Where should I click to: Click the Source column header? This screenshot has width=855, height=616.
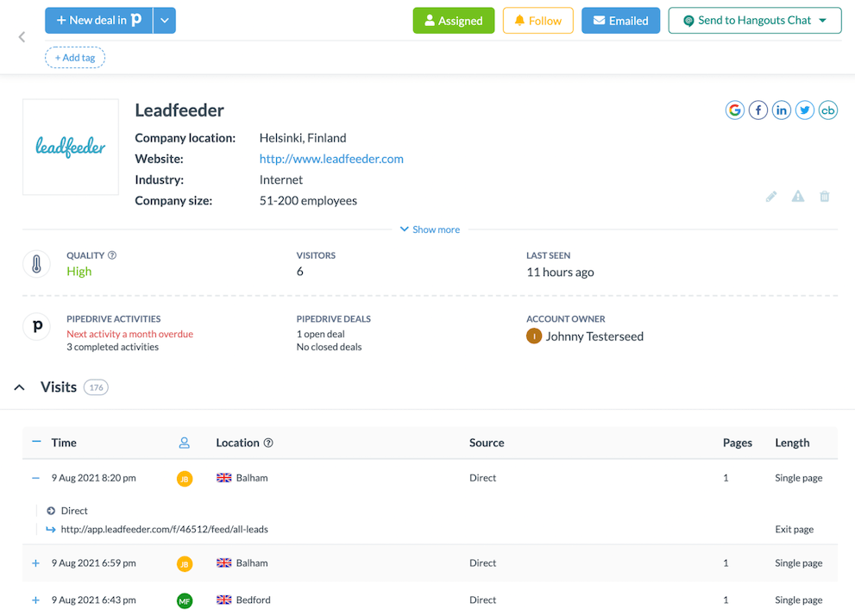point(487,443)
